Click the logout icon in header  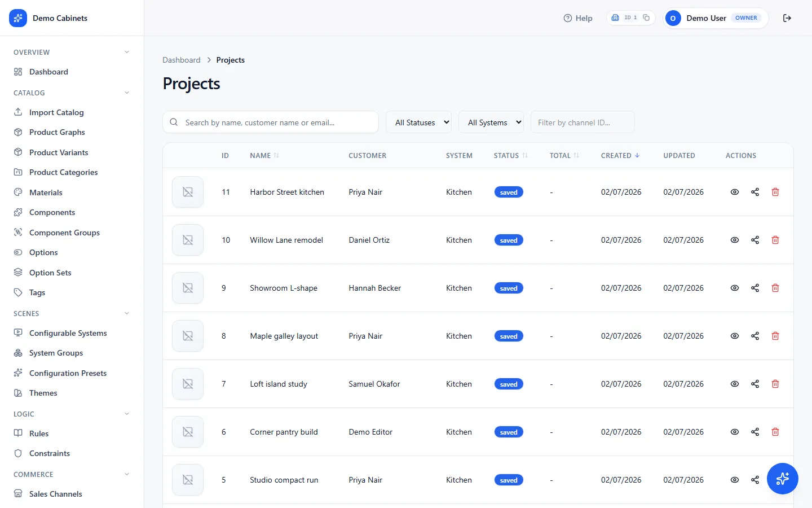click(787, 18)
